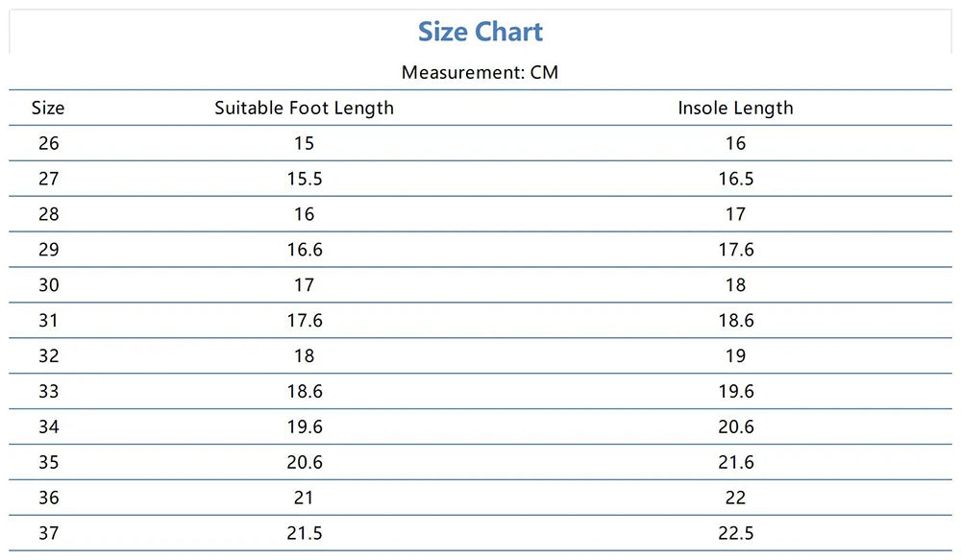Click insole length 16.5 cell

coord(735,179)
